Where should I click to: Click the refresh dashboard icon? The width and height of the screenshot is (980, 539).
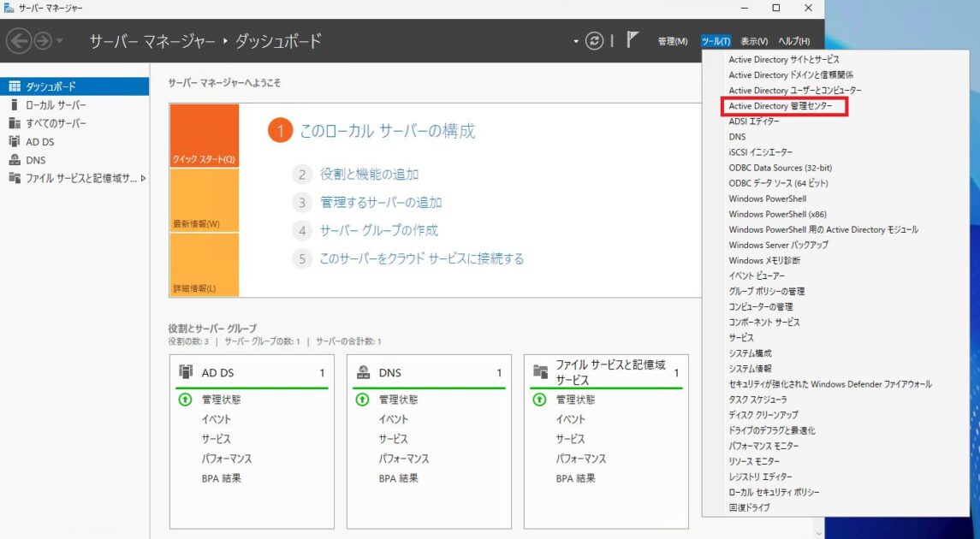coord(594,41)
